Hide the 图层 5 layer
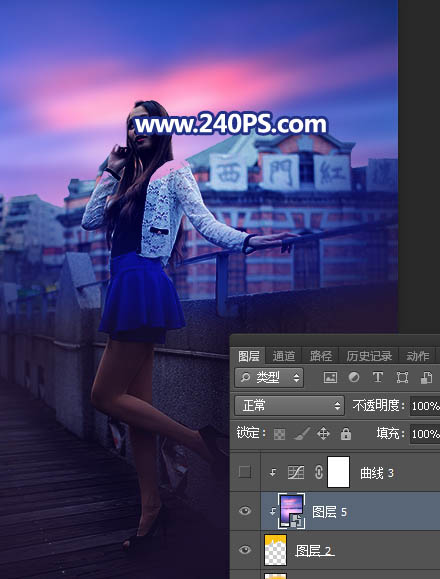 tap(245, 511)
